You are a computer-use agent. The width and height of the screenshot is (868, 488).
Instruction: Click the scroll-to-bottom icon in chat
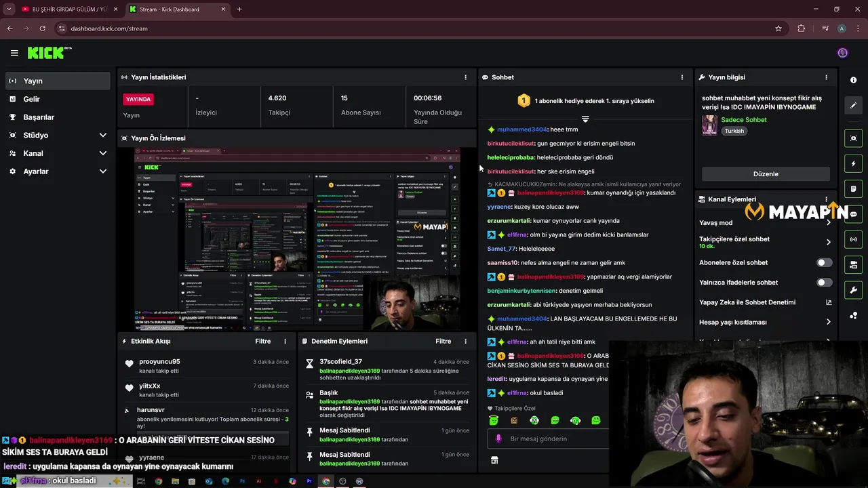pos(585,119)
